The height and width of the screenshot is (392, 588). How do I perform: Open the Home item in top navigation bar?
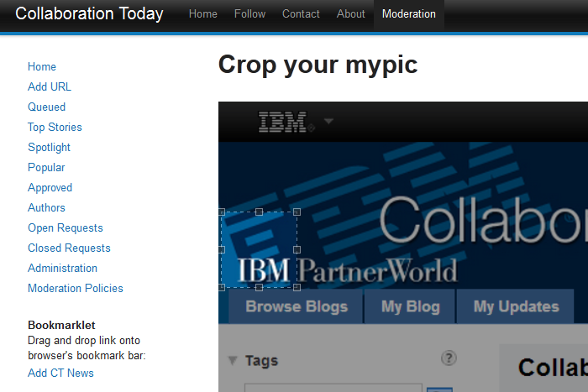point(203,14)
